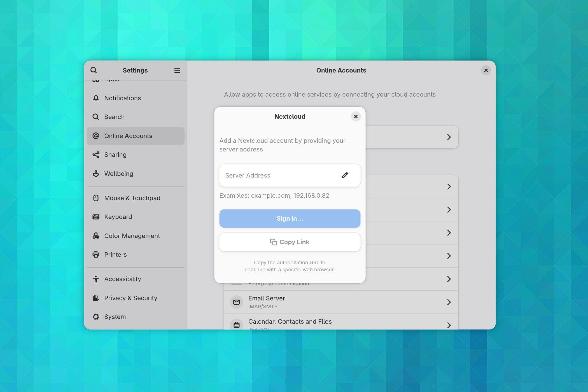Click the copy icon in Copy Link
The height and width of the screenshot is (392, 588).
click(x=274, y=242)
